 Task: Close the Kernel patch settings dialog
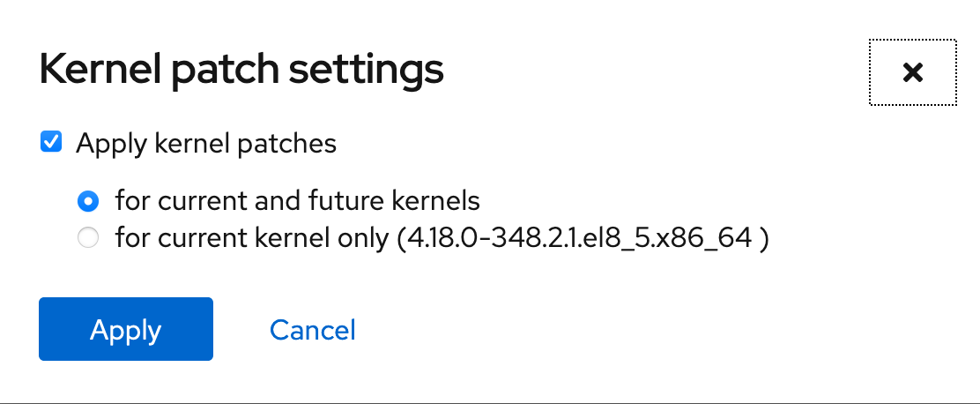coord(912,72)
